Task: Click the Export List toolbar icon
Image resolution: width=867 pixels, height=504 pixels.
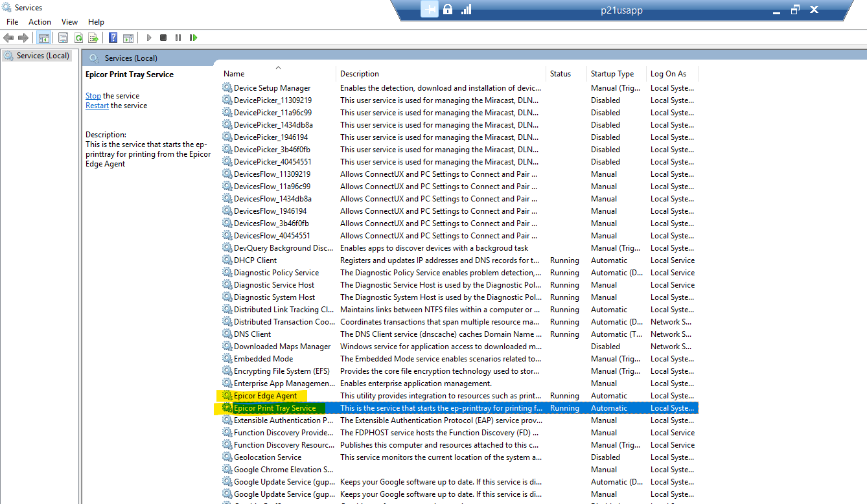Action: 93,38
